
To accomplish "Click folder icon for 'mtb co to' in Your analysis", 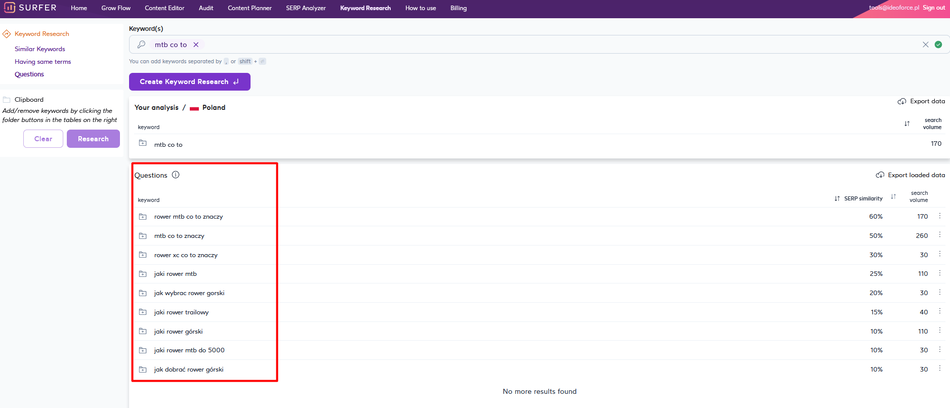I will tap(143, 144).
